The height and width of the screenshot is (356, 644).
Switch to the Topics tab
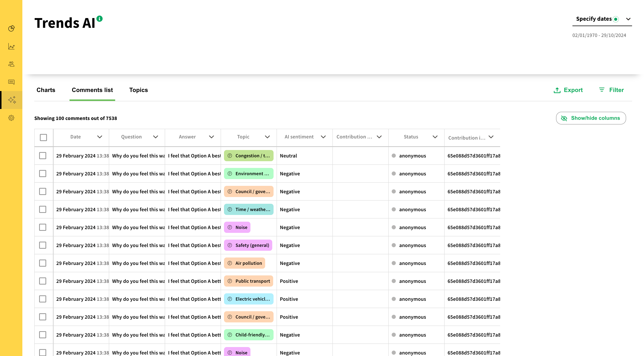point(138,90)
